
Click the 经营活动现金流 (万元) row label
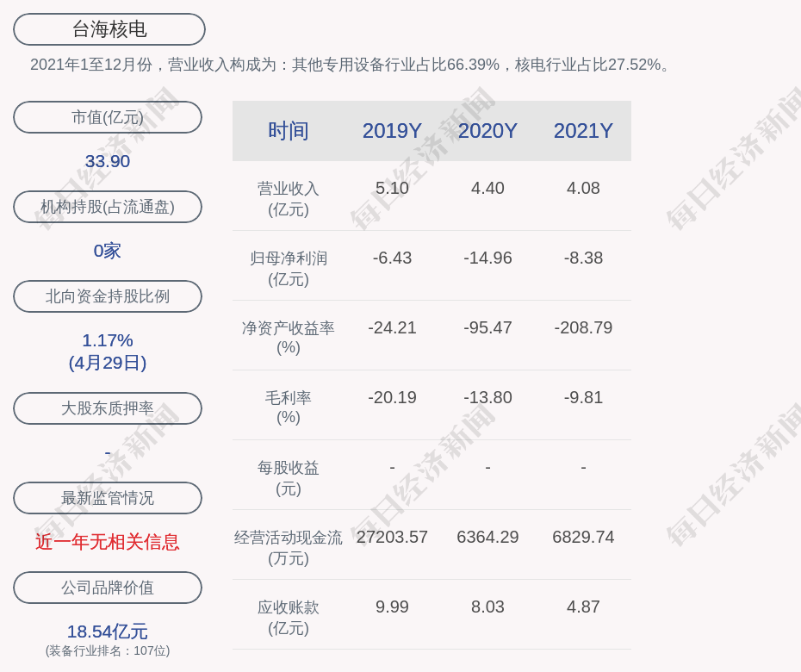coord(289,548)
